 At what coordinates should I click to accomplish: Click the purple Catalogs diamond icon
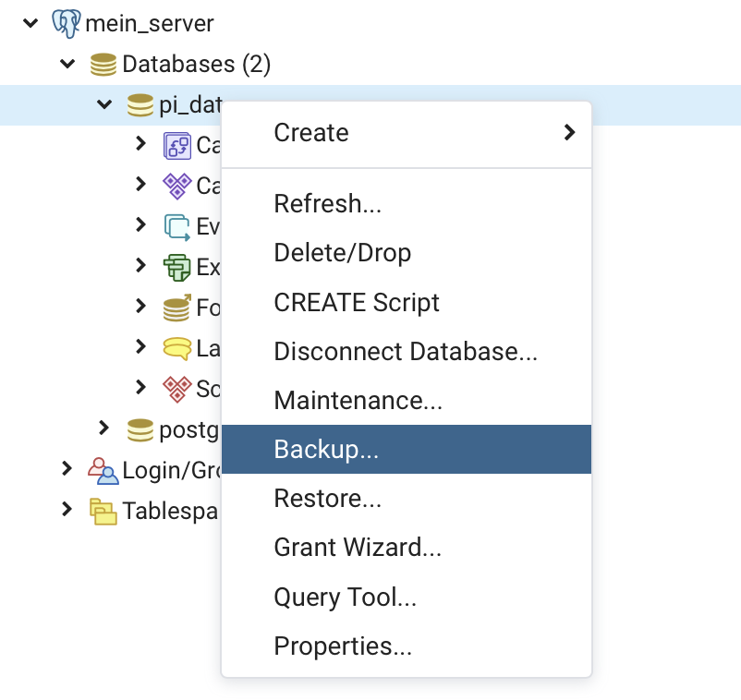[177, 187]
